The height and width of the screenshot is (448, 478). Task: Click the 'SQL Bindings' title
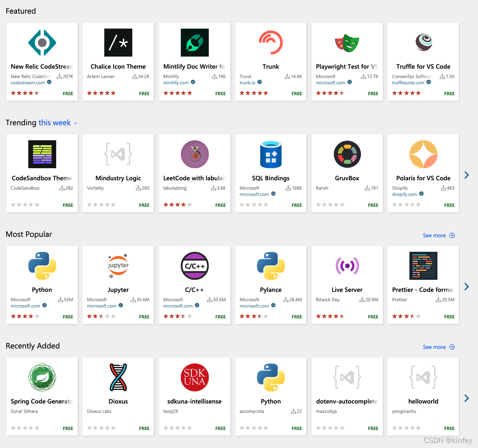click(x=271, y=178)
